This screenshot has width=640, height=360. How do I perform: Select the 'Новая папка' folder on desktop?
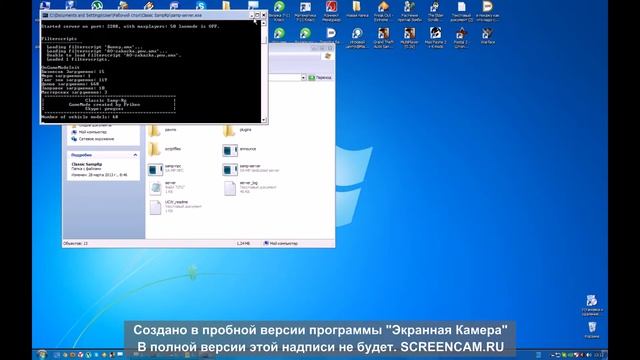(357, 10)
